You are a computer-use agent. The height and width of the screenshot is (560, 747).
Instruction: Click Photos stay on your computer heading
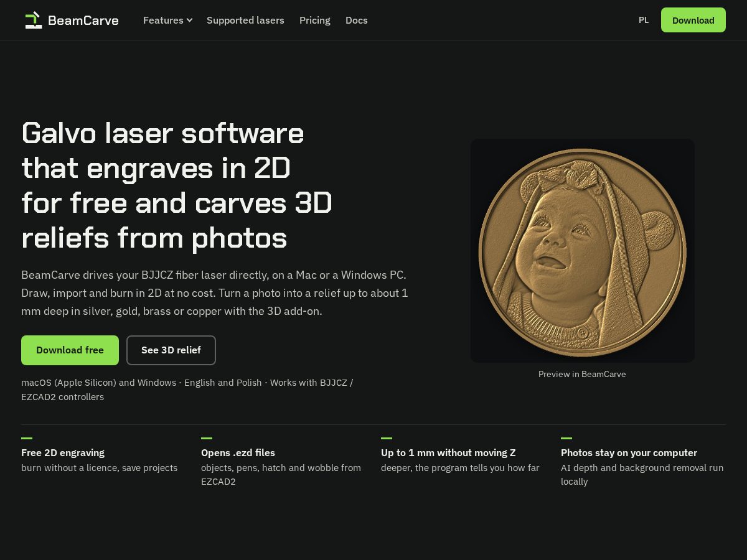click(x=629, y=452)
